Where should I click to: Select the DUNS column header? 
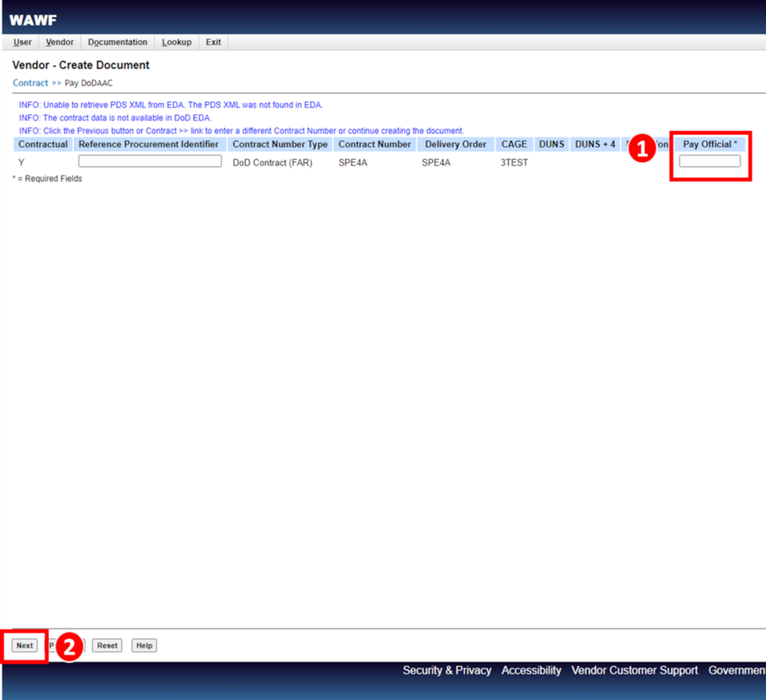click(x=552, y=144)
